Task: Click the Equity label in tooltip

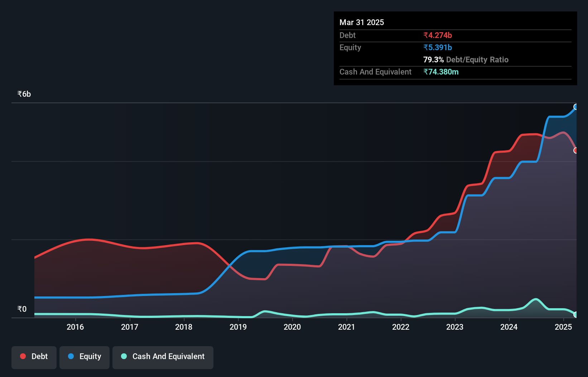Action: (350, 47)
